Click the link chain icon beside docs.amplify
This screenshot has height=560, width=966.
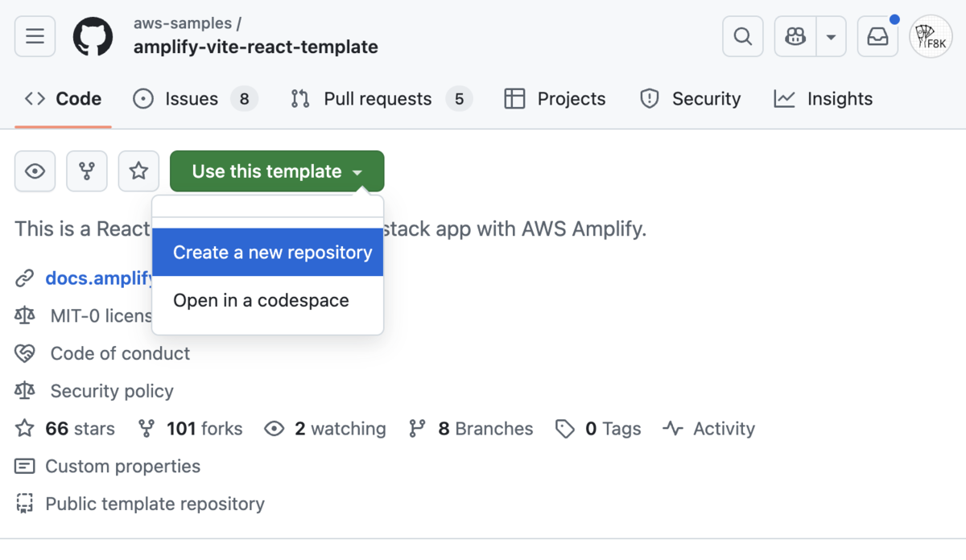coord(25,278)
